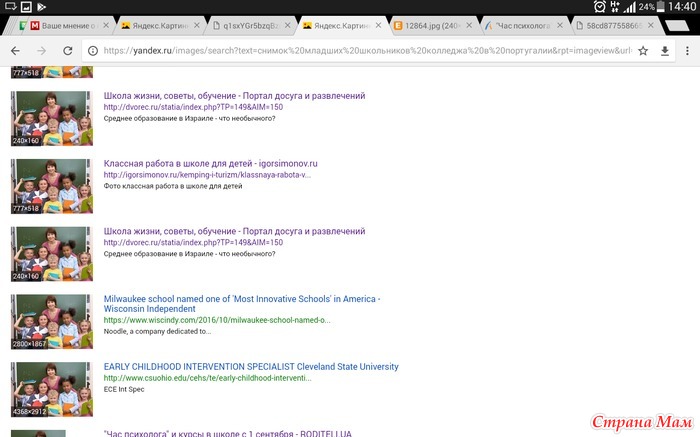Open igorsimonov.ru/kemping-i-turizm URL
The width and height of the screenshot is (700, 437).
[207, 175]
